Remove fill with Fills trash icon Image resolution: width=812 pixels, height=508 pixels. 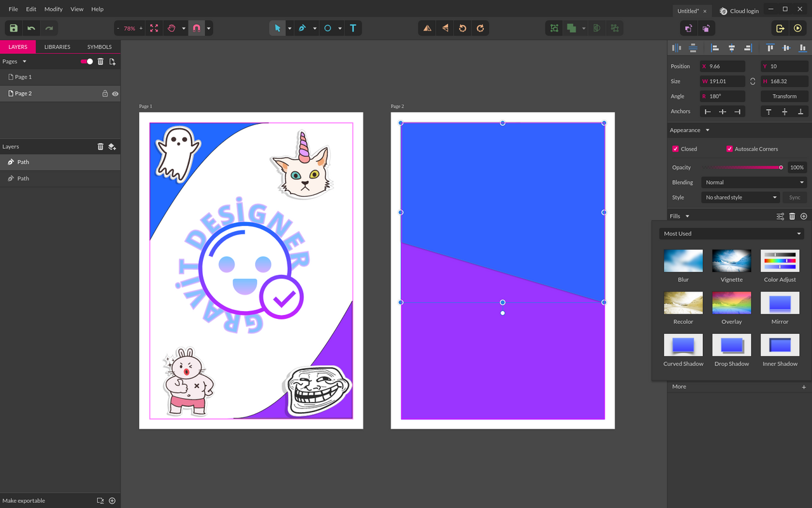pos(792,217)
